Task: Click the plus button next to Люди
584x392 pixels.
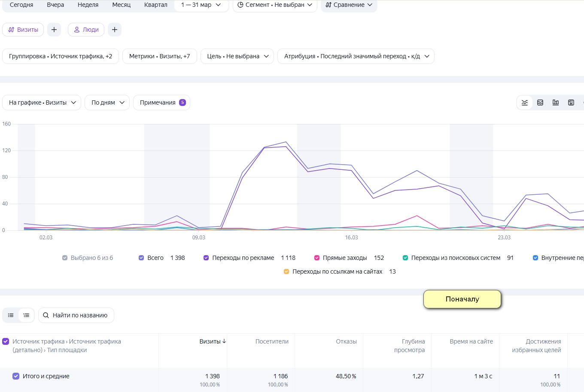Action: [x=115, y=30]
